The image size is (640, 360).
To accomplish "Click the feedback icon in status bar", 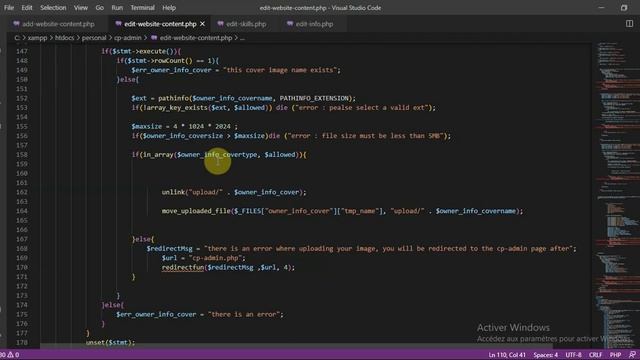I will 632,355.
